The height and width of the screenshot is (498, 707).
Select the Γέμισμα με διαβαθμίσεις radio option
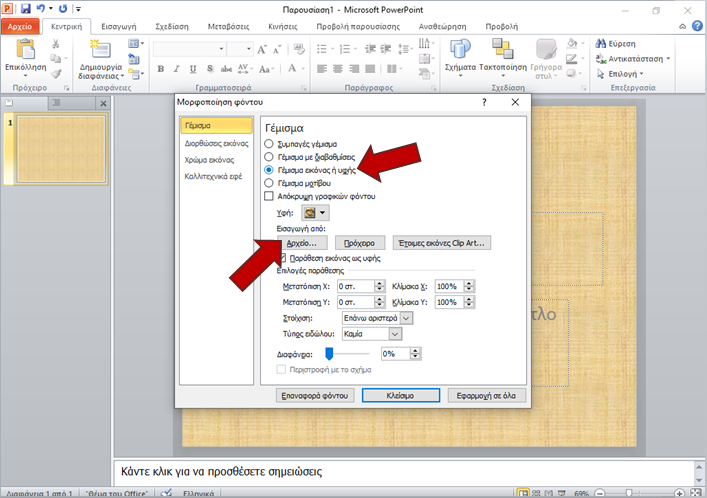click(268, 158)
